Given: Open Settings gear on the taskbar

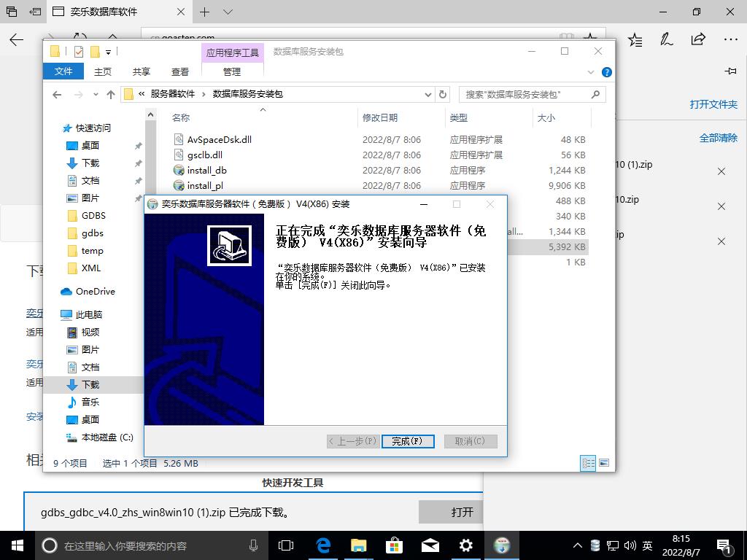Looking at the screenshot, I should click(x=465, y=545).
